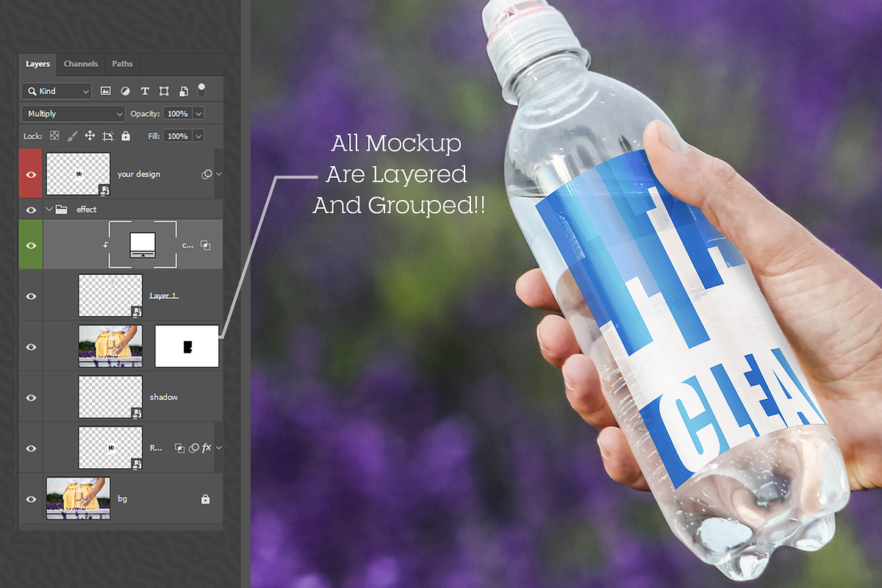
Task: Click smart filters icon on 'R...' layer
Action: click(194, 448)
